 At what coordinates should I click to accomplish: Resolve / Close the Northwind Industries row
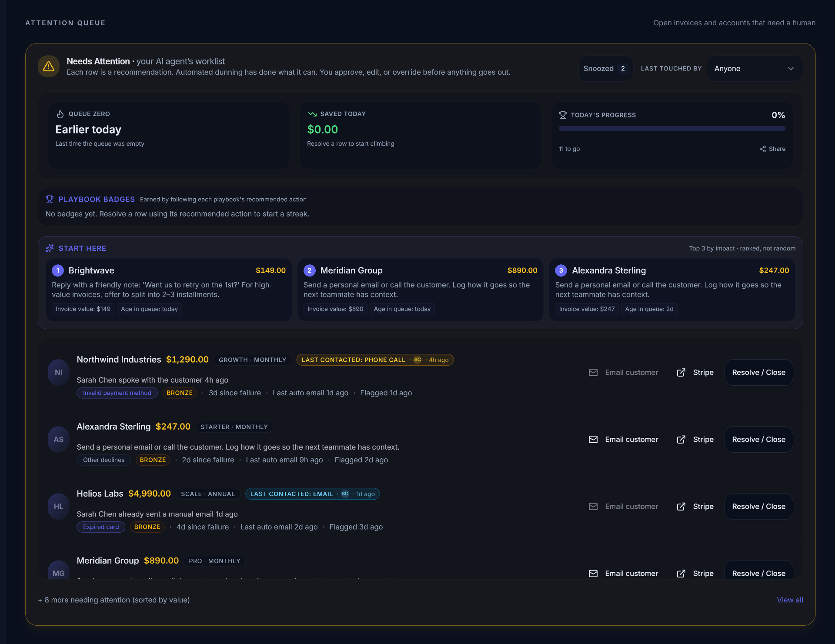click(x=758, y=372)
